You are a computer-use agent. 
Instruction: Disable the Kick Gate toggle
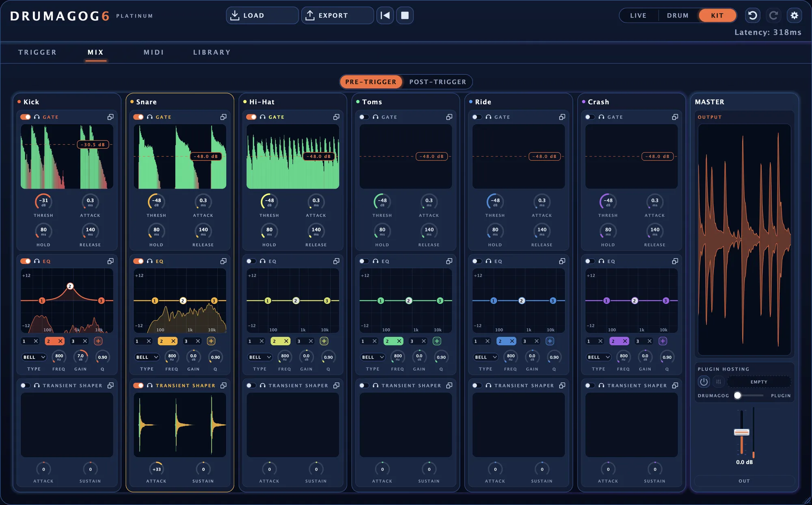(26, 117)
